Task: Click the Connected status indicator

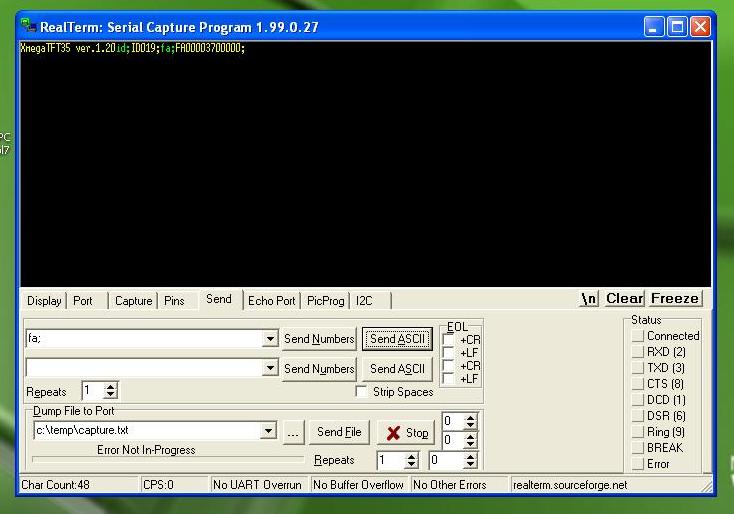Action: [638, 336]
